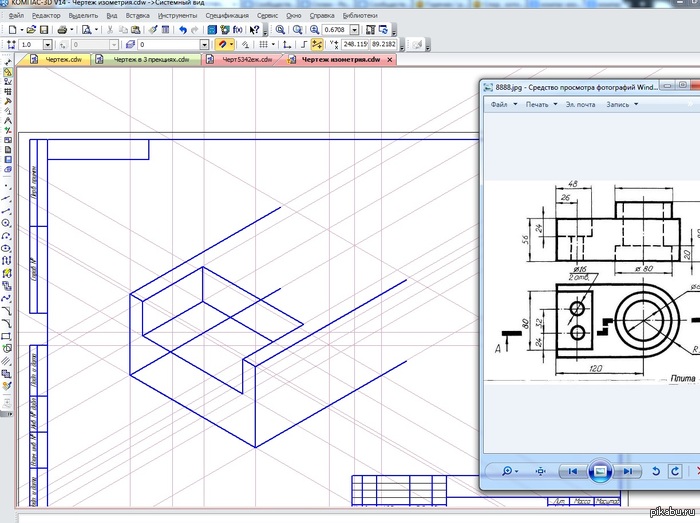Open photo viewer zoom slider control
The height and width of the screenshot is (523, 700).
pos(510,471)
